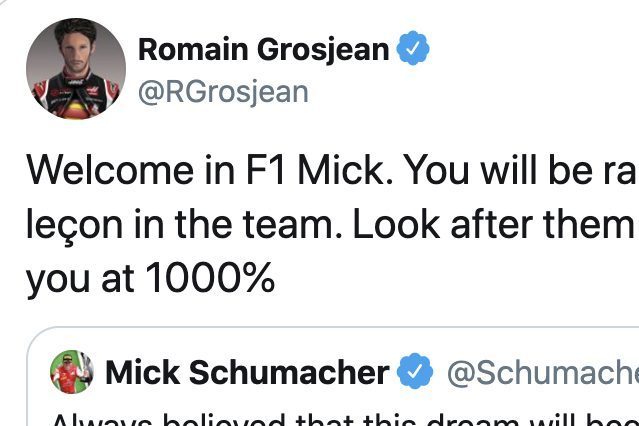Click Mick Schumacher's blue verified checkmark
Image resolution: width=639 pixels, height=426 pixels.
tap(416, 373)
